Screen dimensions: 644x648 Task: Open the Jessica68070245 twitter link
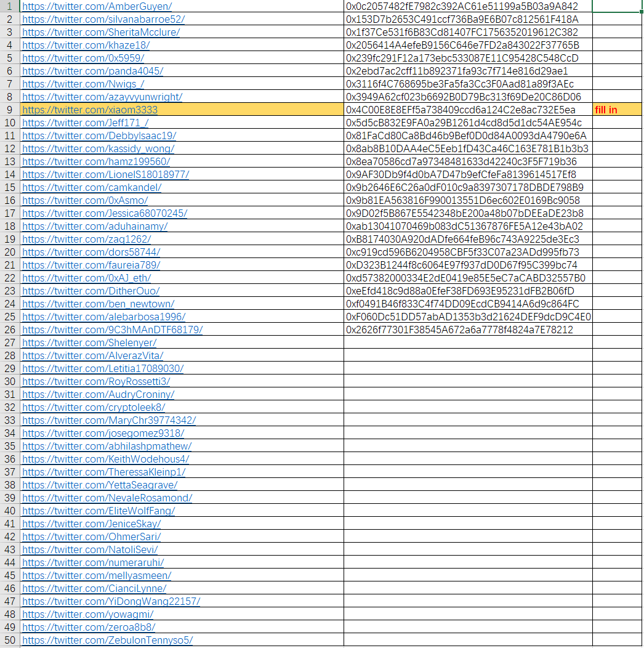[x=105, y=213]
